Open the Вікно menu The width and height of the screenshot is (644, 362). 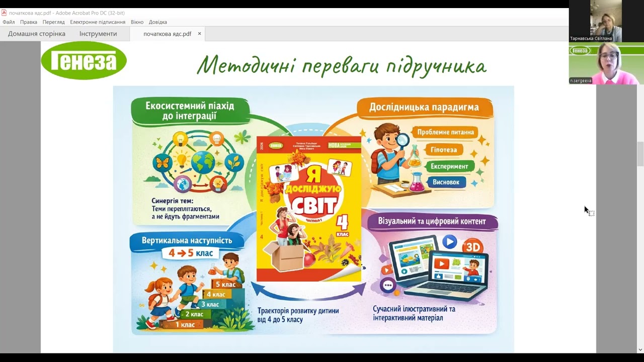[x=137, y=22]
